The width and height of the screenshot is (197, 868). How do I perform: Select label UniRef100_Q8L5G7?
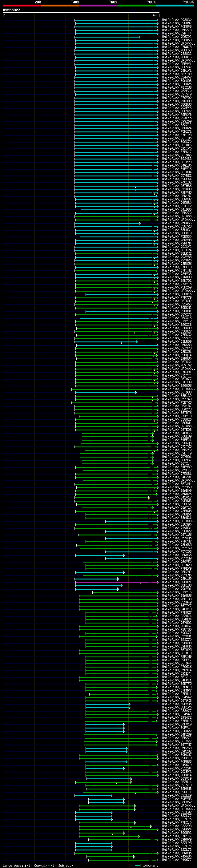(177, 67)
